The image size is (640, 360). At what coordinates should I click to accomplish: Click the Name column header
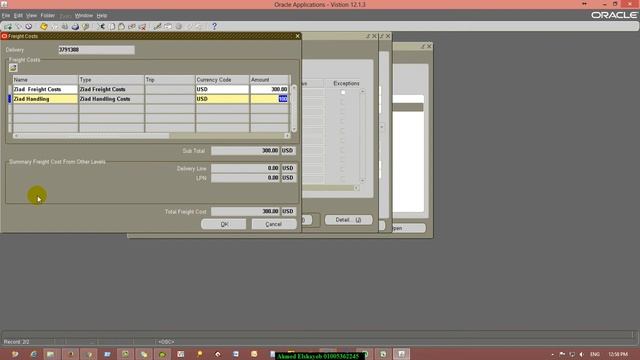tap(45, 80)
